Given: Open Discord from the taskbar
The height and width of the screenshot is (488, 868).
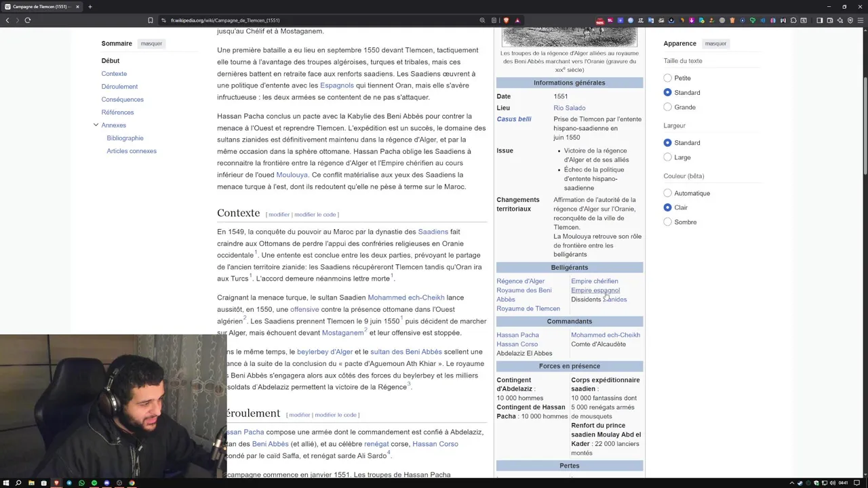Looking at the screenshot, I should (x=106, y=483).
